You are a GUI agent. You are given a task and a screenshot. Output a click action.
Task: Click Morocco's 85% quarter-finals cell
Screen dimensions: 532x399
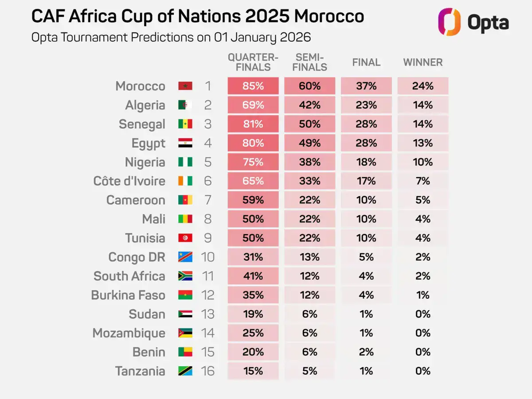coord(253,86)
